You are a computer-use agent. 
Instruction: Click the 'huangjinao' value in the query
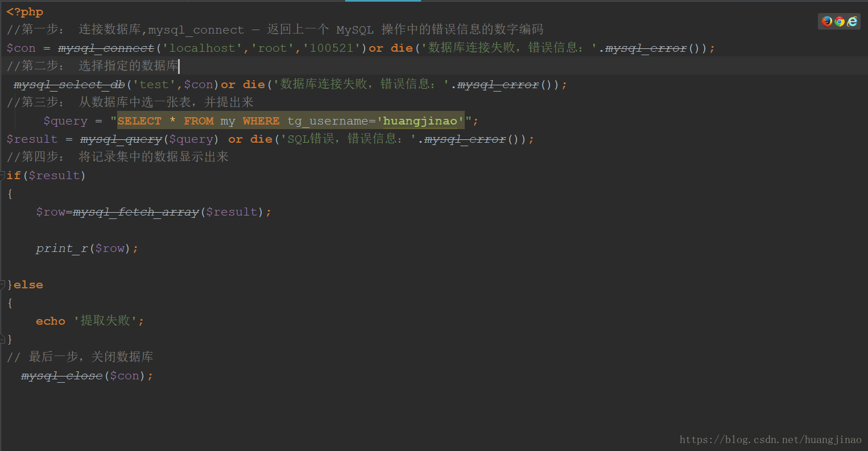[420, 121]
